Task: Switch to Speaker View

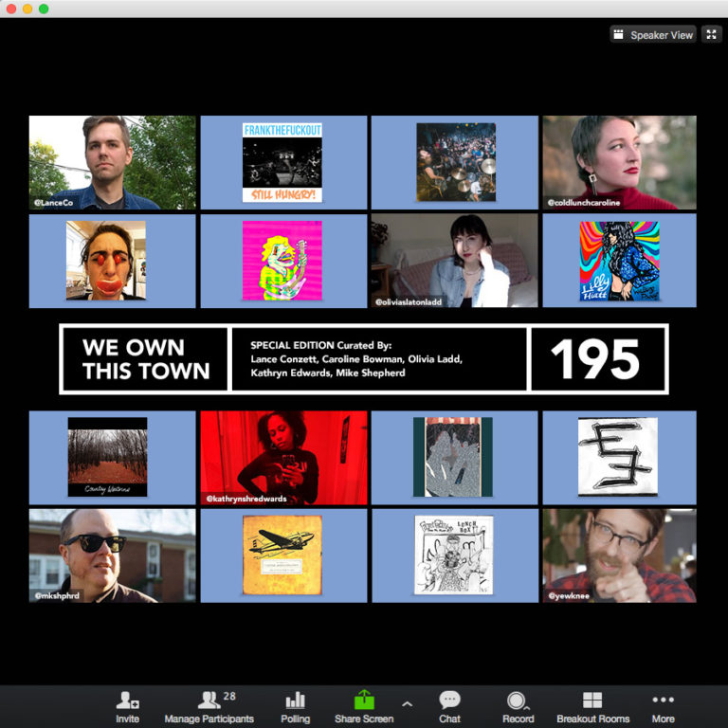Action: (x=653, y=35)
